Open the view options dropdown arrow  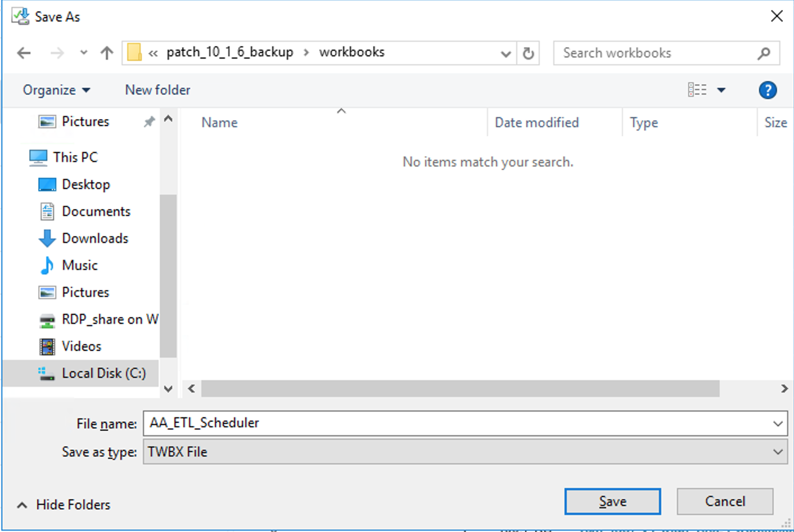(x=721, y=90)
